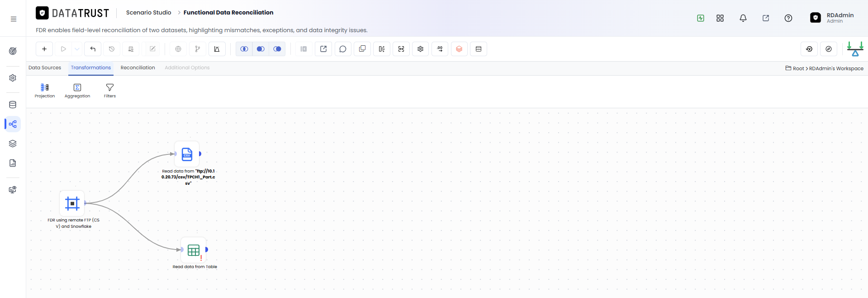Select the FDR using remote FTP node
868x298 pixels.
[x=72, y=203]
